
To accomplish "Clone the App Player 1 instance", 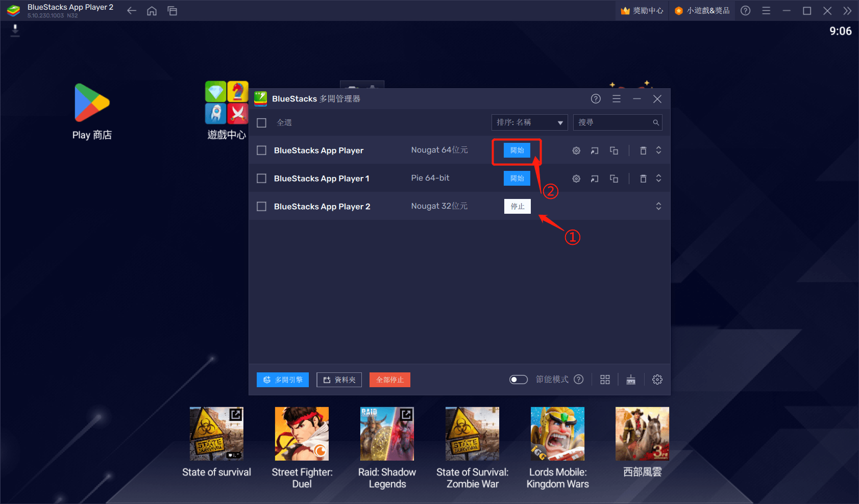I will (614, 179).
